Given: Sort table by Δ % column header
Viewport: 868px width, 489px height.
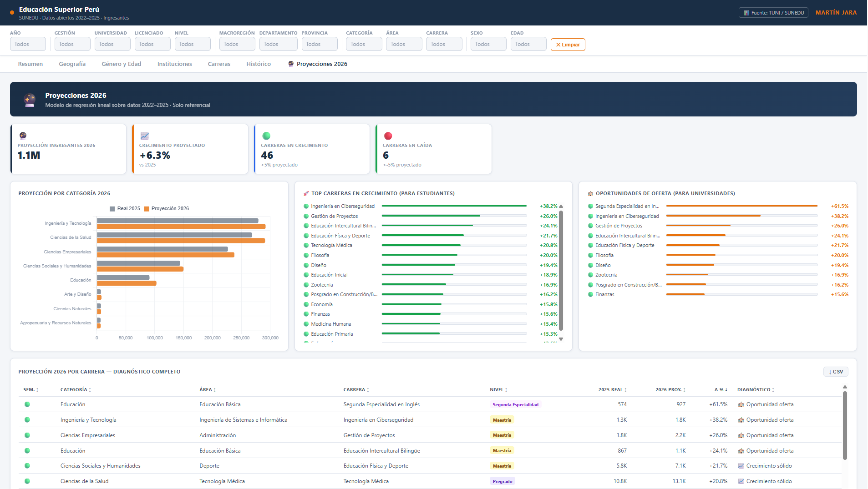Looking at the screenshot, I should [721, 390].
